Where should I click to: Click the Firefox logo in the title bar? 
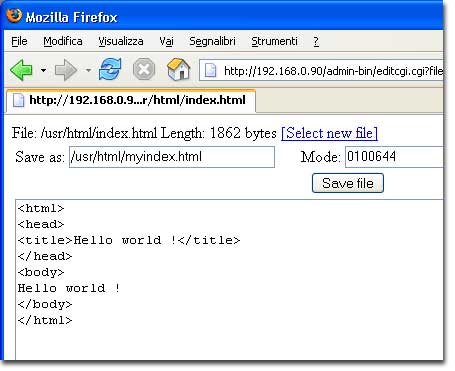[x=14, y=16]
